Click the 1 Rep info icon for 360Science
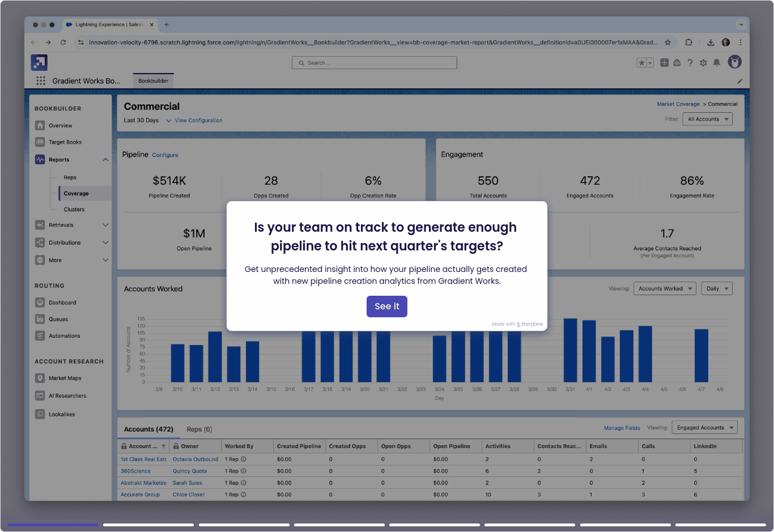Screen dimensions: 774x532 [x=244, y=471]
